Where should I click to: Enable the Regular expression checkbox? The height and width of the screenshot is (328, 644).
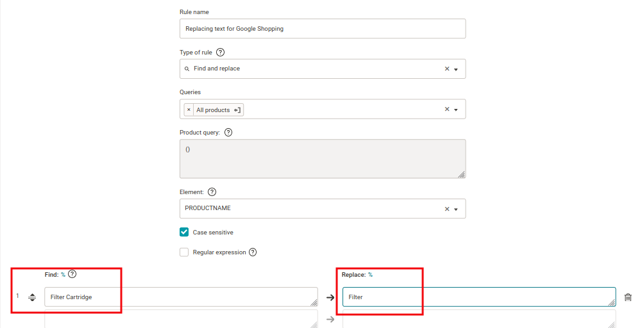[184, 252]
